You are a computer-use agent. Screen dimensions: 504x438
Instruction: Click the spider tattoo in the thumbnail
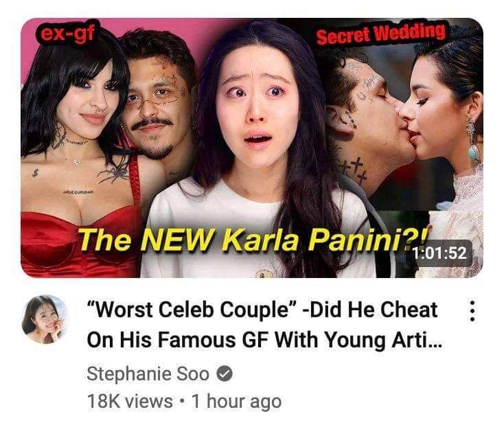click(x=115, y=173)
